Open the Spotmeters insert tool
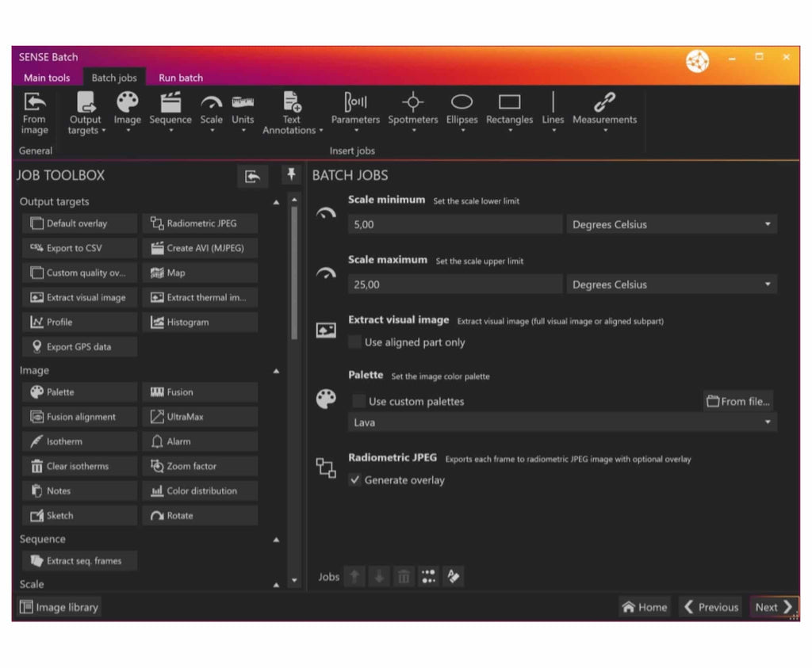 point(412,111)
